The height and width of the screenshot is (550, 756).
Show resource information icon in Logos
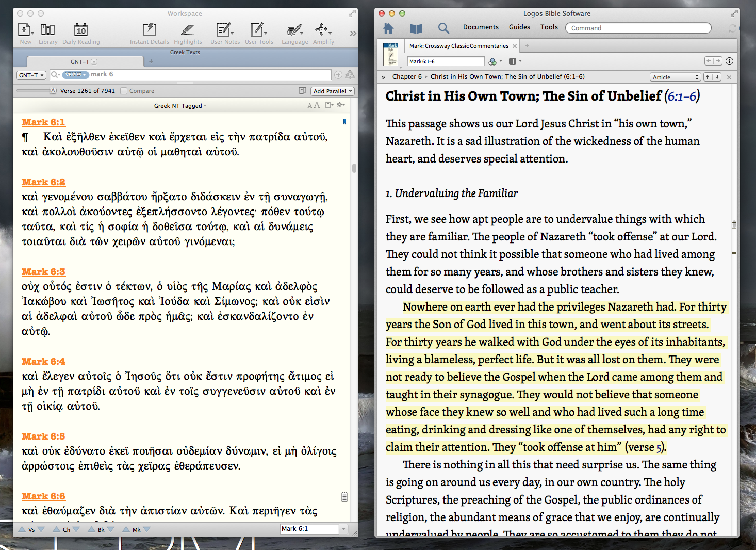[x=729, y=61]
